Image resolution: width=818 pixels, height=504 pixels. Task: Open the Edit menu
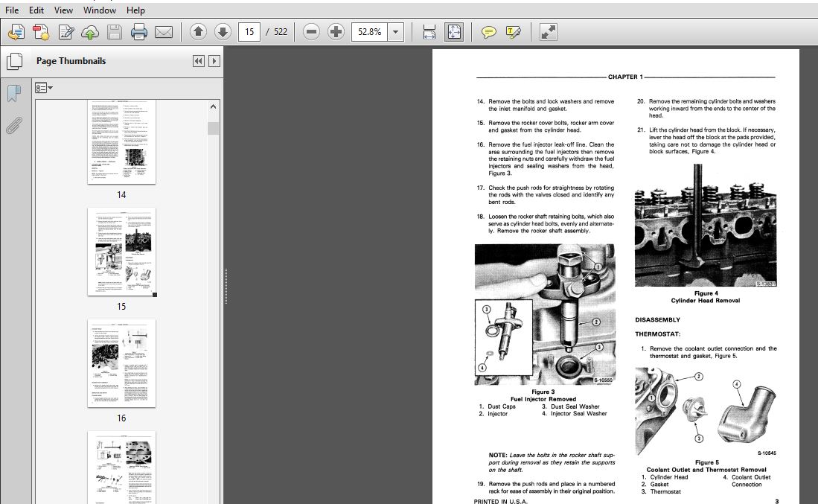coord(36,10)
